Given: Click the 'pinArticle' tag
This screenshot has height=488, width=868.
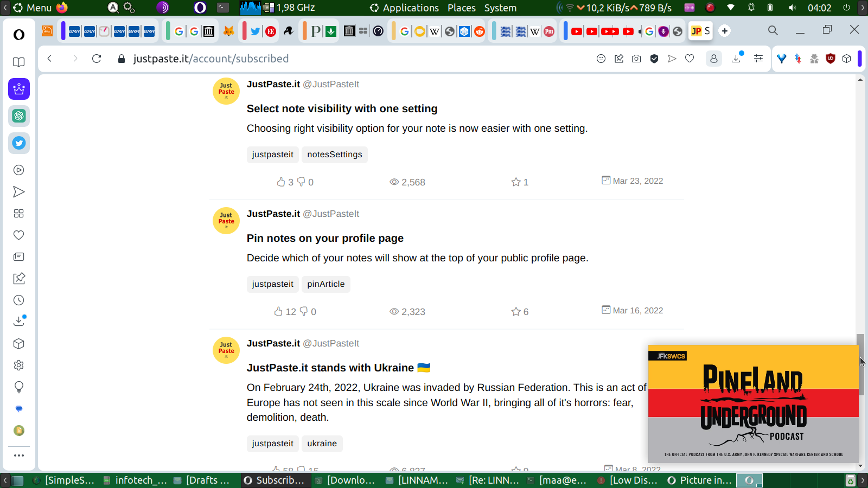Looking at the screenshot, I should [x=326, y=284].
